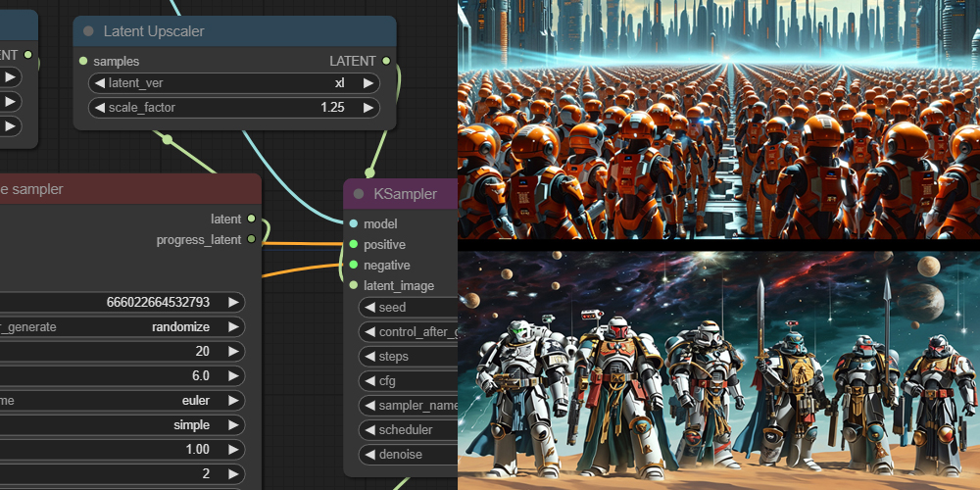Image resolution: width=980 pixels, height=490 pixels.
Task: Decrease KSampler steps with the left arrow
Action: [369, 357]
